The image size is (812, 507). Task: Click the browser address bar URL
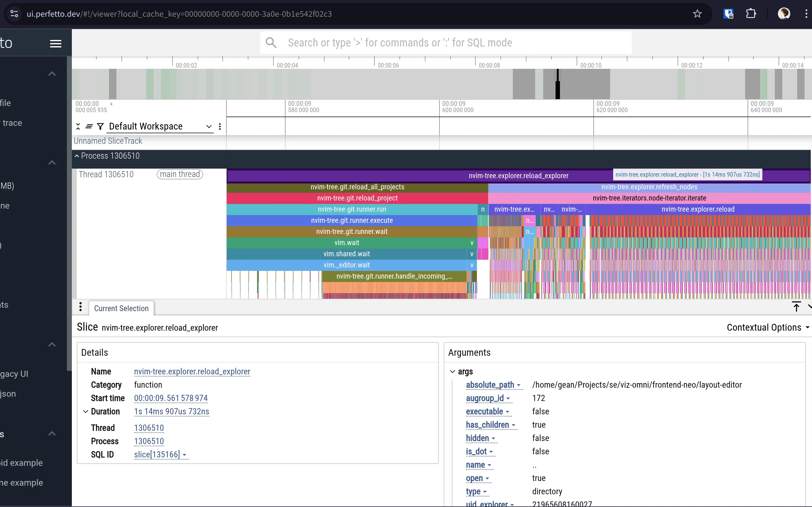click(x=179, y=14)
